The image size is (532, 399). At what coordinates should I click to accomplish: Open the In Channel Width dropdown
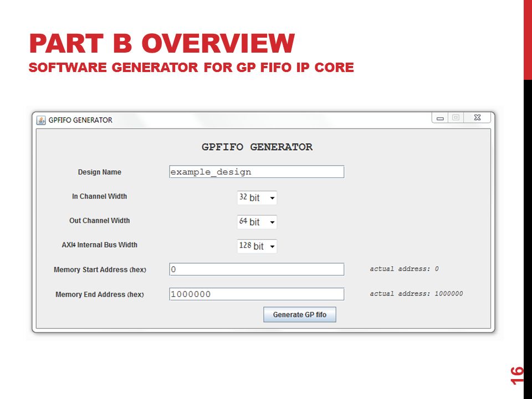click(x=257, y=197)
